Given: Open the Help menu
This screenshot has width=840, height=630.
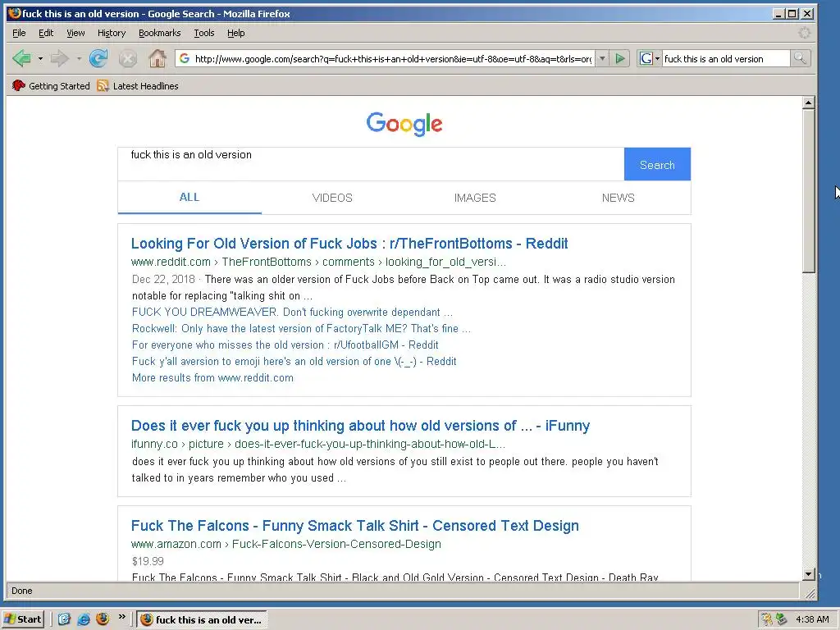Looking at the screenshot, I should (x=235, y=33).
